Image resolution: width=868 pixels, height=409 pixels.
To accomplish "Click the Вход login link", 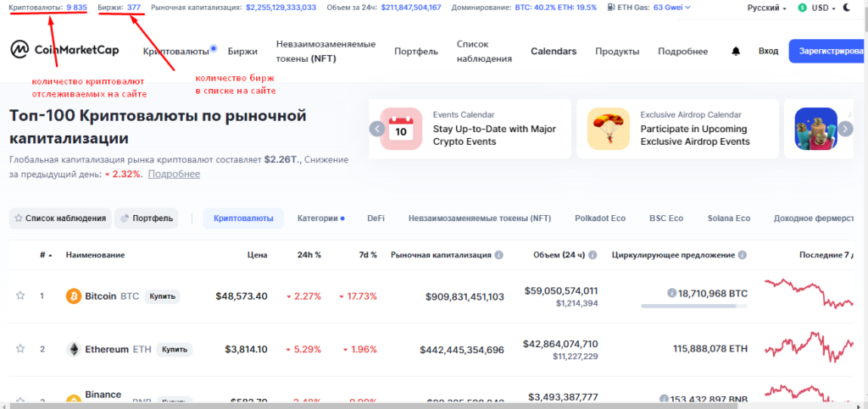I will pos(768,51).
